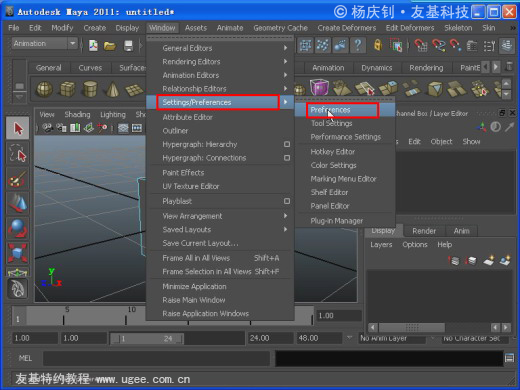Image resolution: width=520 pixels, height=390 pixels.
Task: Open the Playblast option box
Action: [287, 201]
